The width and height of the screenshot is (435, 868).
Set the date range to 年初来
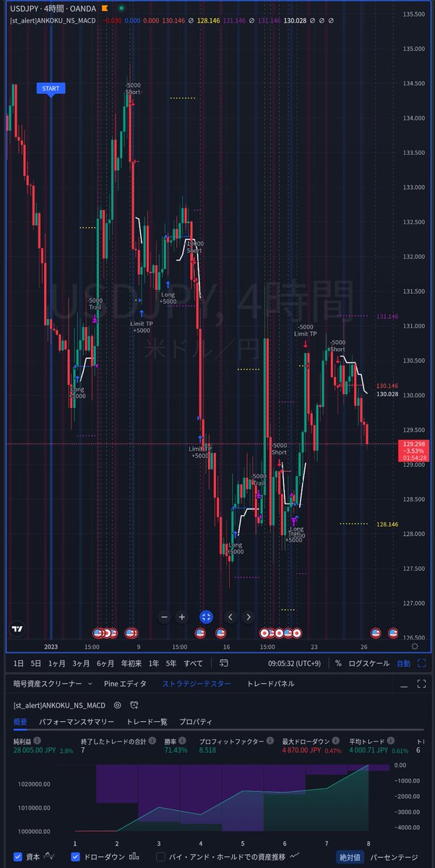point(131,663)
